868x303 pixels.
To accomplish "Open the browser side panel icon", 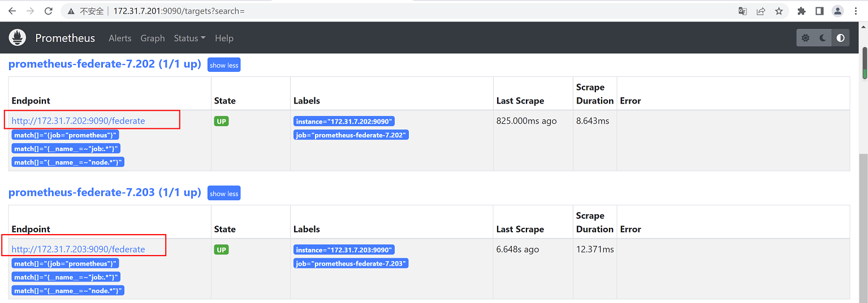I will [x=819, y=11].
